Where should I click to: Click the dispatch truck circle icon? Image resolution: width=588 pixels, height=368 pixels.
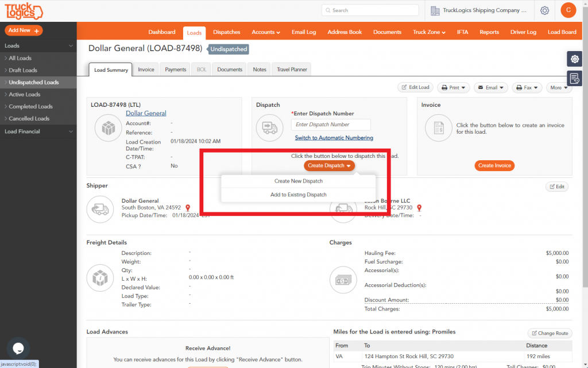pos(270,128)
